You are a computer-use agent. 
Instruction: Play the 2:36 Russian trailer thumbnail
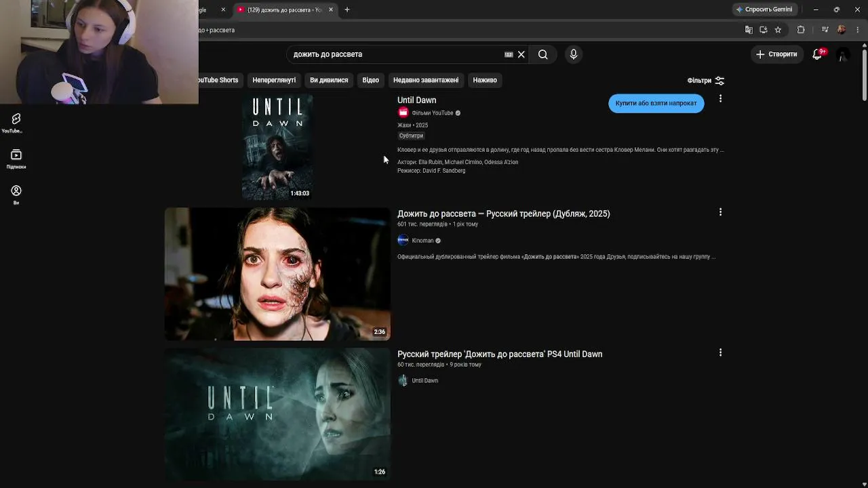pos(277,274)
